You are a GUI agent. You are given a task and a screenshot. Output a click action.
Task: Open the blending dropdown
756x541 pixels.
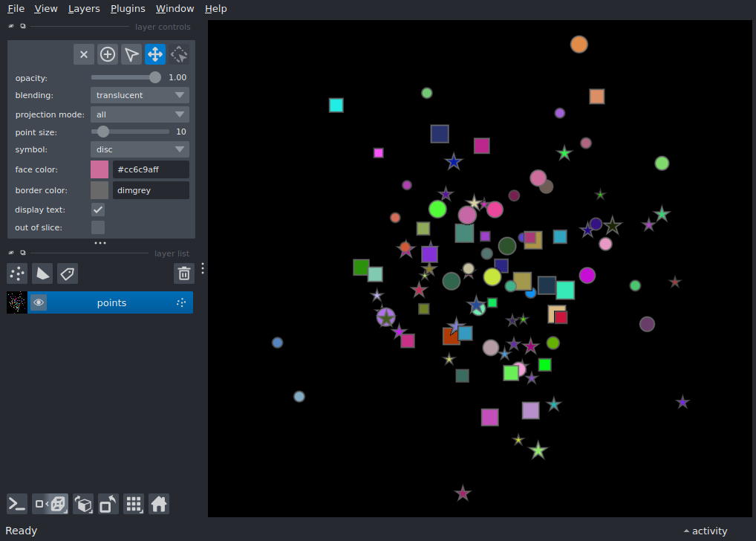tap(139, 94)
